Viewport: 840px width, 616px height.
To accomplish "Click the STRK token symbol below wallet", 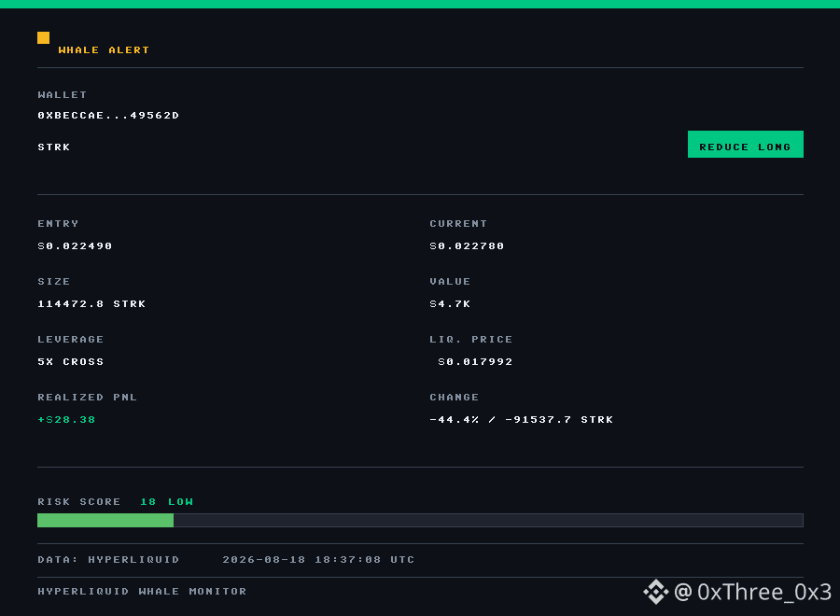I will point(53,147).
